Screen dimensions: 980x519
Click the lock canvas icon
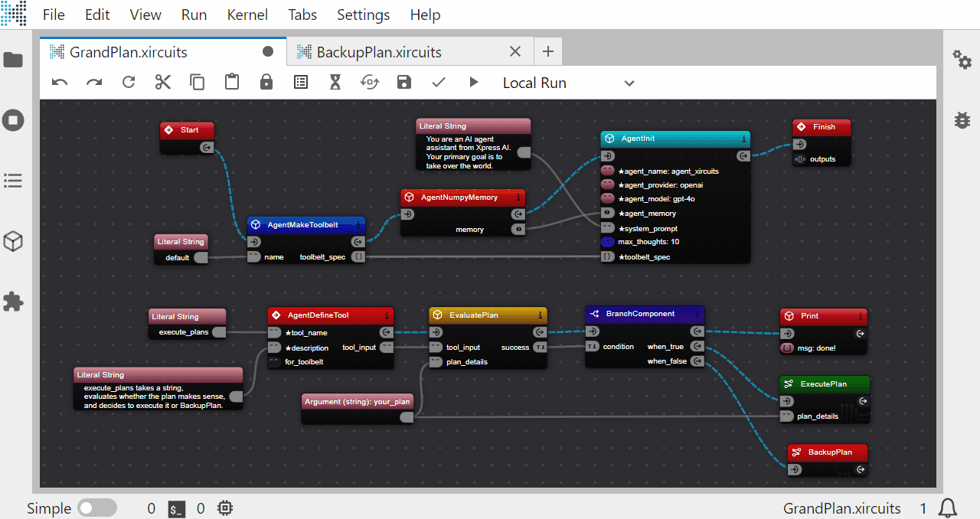pyautogui.click(x=266, y=83)
